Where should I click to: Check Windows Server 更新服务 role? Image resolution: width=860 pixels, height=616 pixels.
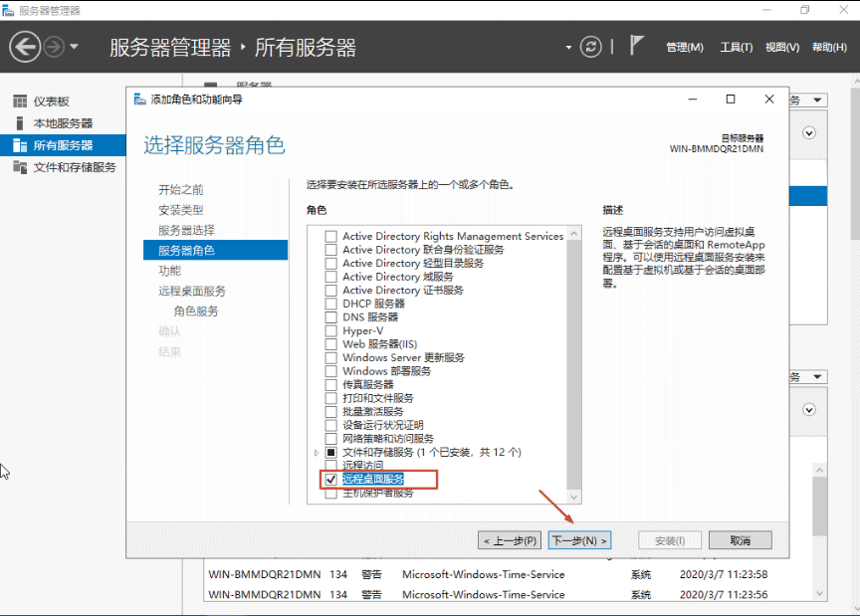pos(330,357)
